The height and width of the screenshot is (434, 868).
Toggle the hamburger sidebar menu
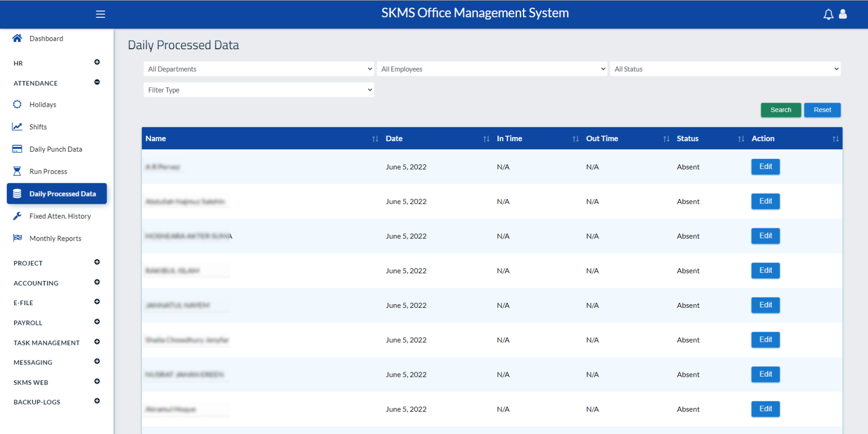[100, 14]
